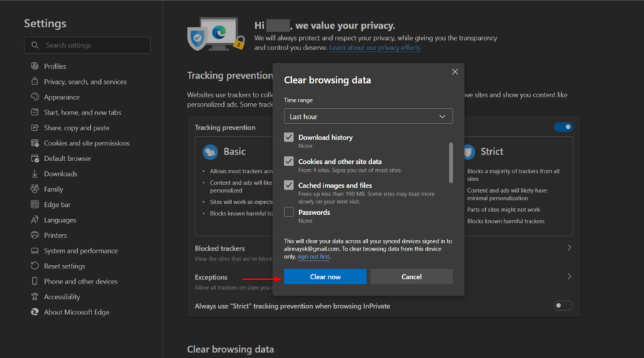Open Profiles settings page
644x358 pixels.
[x=55, y=66]
